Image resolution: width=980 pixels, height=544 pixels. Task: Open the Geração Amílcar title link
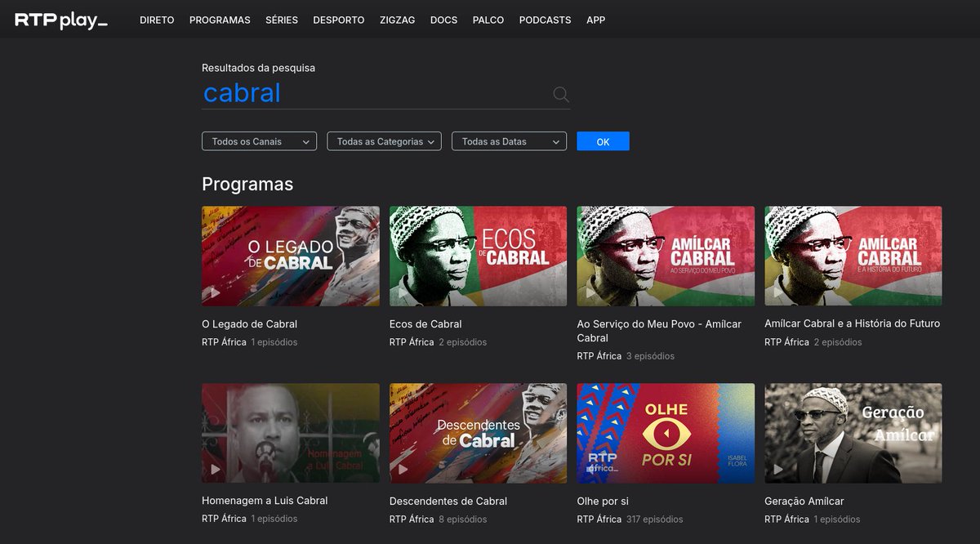(804, 501)
